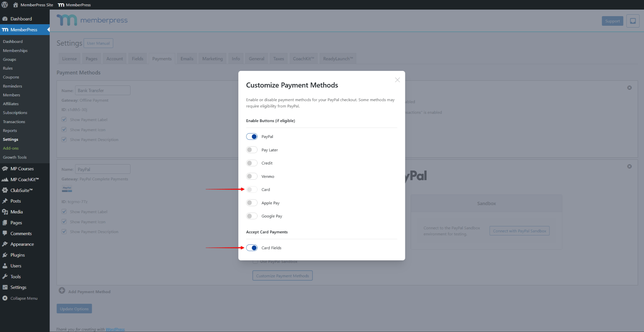Click Connect with PayPal Sandbox
The image size is (644, 332).
[x=519, y=230]
